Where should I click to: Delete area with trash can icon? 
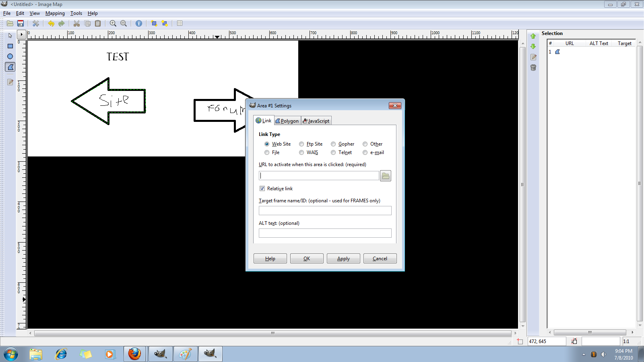tap(533, 68)
